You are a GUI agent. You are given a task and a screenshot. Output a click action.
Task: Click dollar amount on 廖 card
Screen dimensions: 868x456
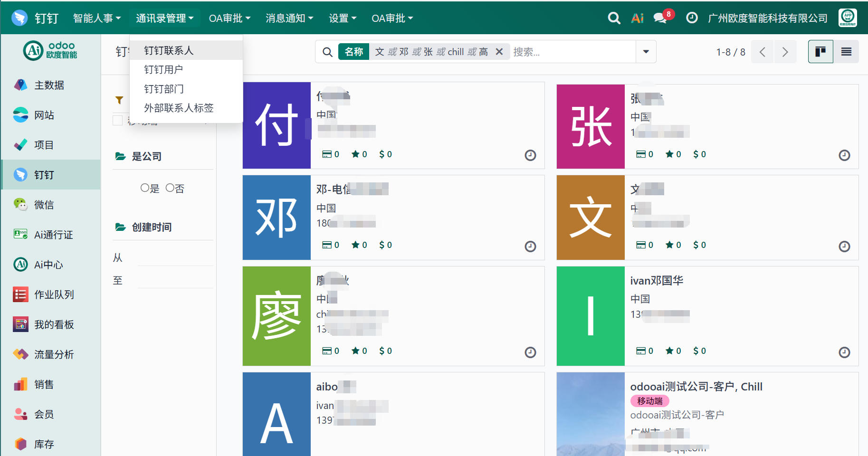pos(385,351)
